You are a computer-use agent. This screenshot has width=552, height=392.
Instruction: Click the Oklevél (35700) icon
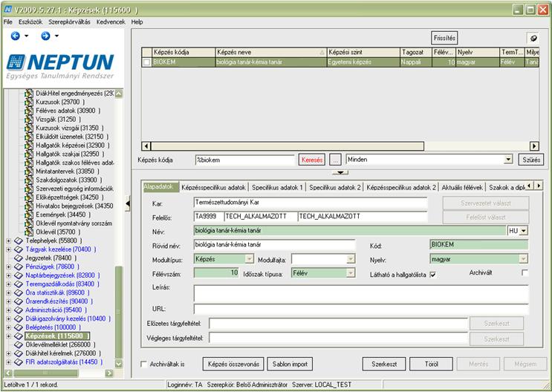tap(29, 232)
